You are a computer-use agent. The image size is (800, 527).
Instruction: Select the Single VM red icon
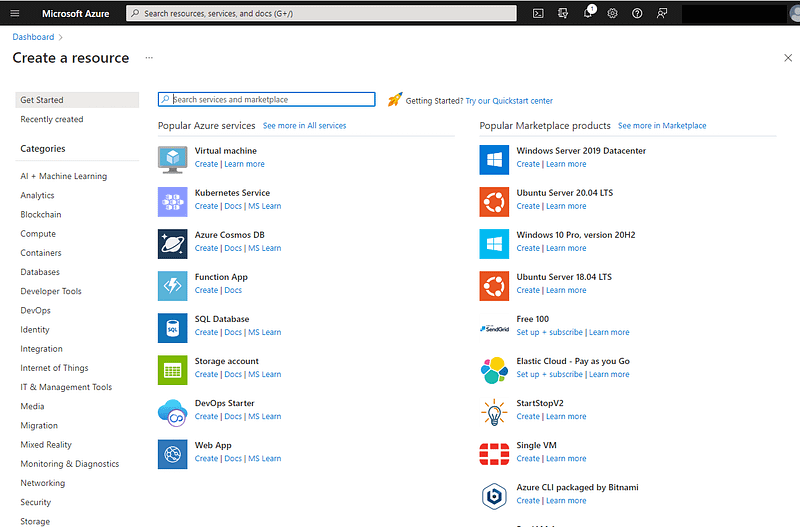coord(494,454)
